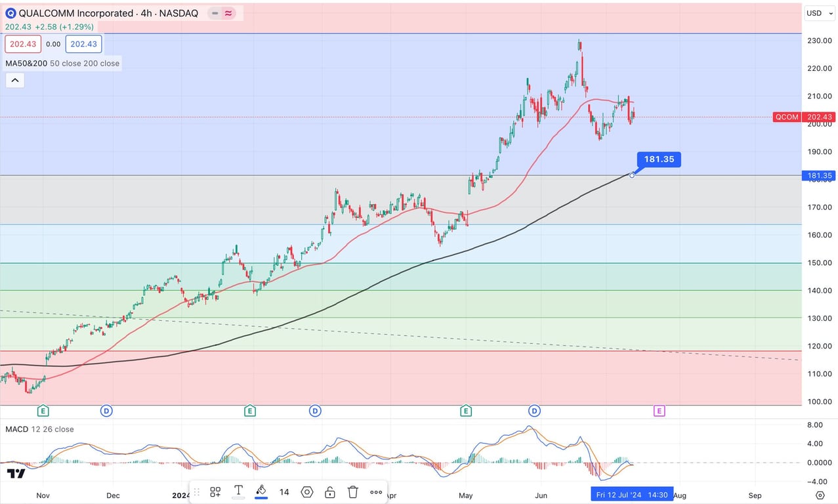This screenshot has height=504, width=838.
Task: Open chart settings gear at bottom right
Action: tap(820, 495)
